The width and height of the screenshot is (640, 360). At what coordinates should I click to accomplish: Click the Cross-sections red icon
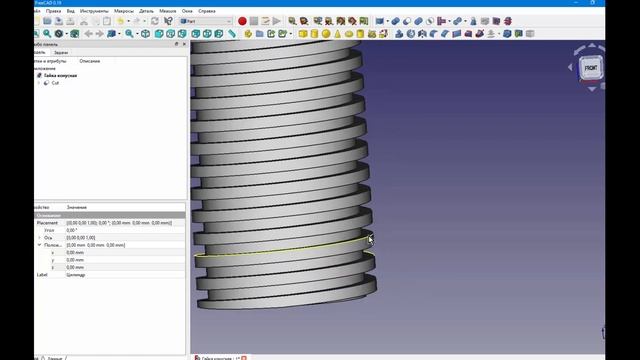coord(508,21)
